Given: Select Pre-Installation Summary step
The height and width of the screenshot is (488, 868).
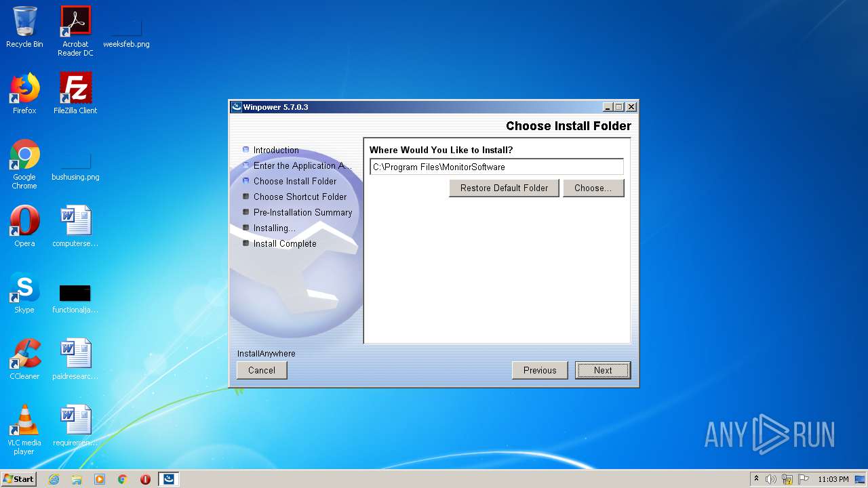Looking at the screenshot, I should [x=302, y=213].
